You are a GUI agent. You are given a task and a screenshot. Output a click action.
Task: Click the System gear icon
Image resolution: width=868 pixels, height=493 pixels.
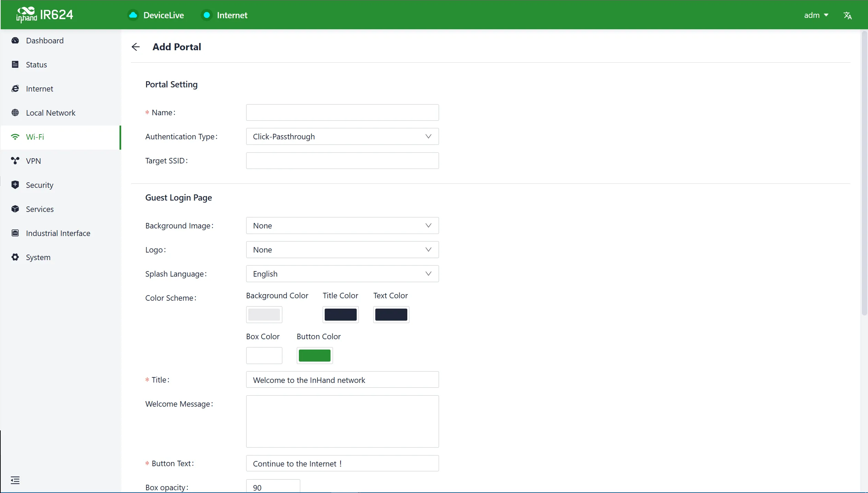tap(15, 257)
